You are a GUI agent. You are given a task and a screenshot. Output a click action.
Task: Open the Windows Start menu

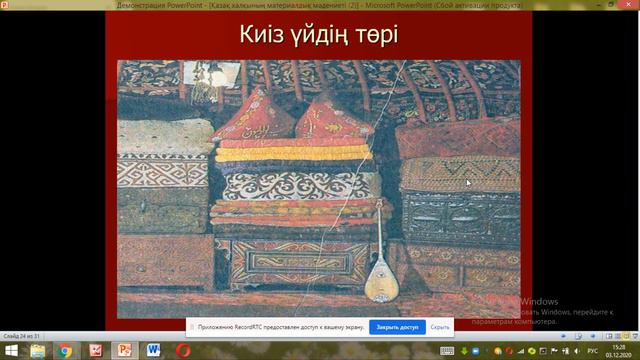[11, 351]
